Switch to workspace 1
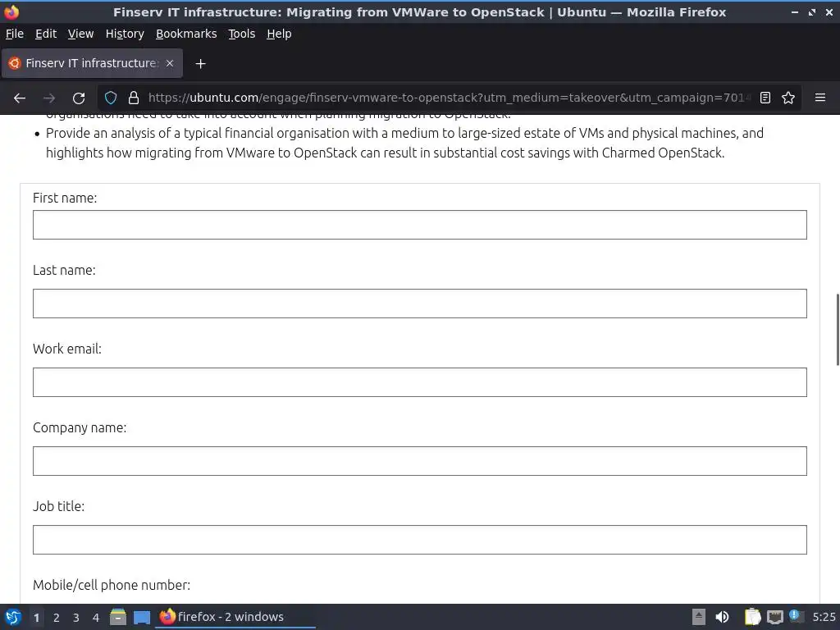This screenshot has height=630, width=840. tap(36, 618)
